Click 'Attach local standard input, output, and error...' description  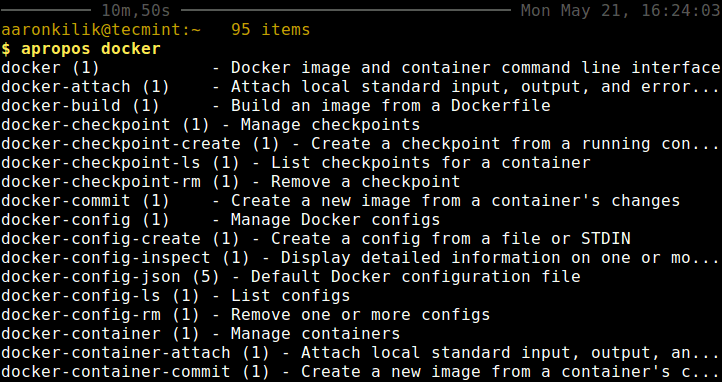tap(475, 87)
